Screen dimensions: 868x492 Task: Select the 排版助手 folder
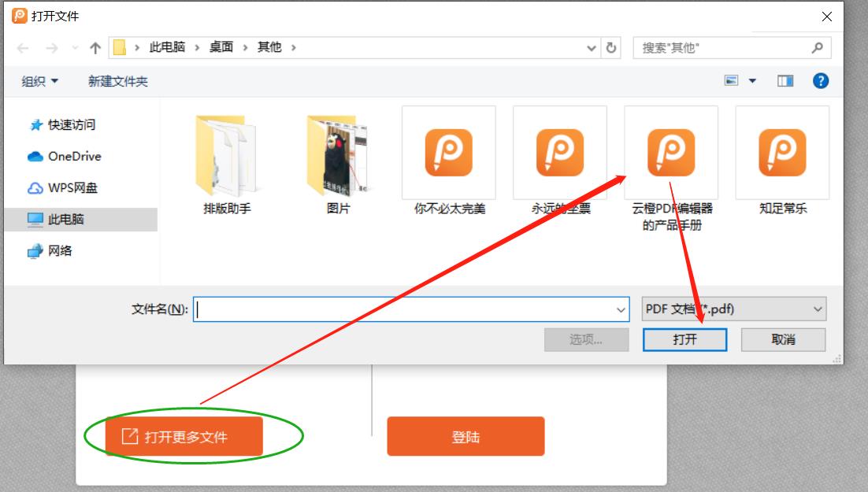[227, 165]
